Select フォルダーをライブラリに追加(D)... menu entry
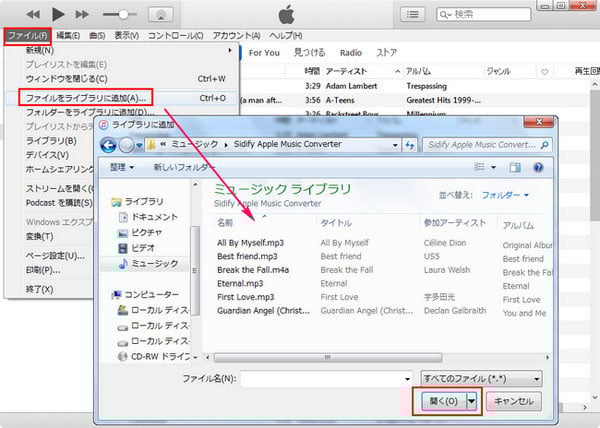The height and width of the screenshot is (428, 600). tap(90, 112)
